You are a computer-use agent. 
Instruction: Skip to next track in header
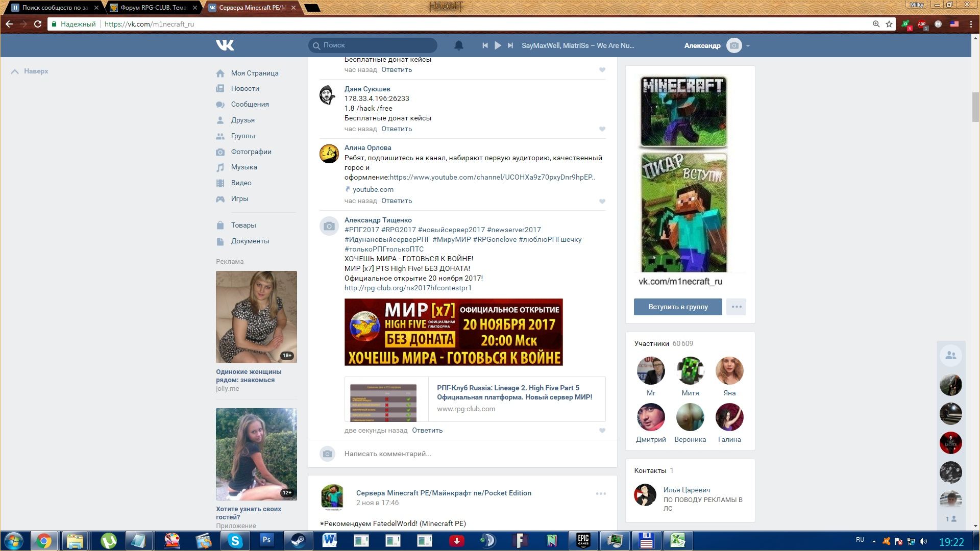pyautogui.click(x=510, y=45)
